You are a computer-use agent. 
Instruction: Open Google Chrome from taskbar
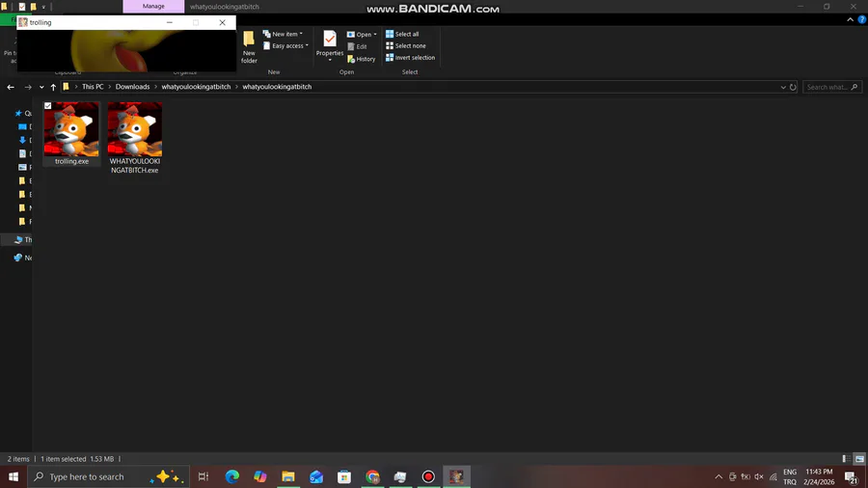click(x=372, y=476)
